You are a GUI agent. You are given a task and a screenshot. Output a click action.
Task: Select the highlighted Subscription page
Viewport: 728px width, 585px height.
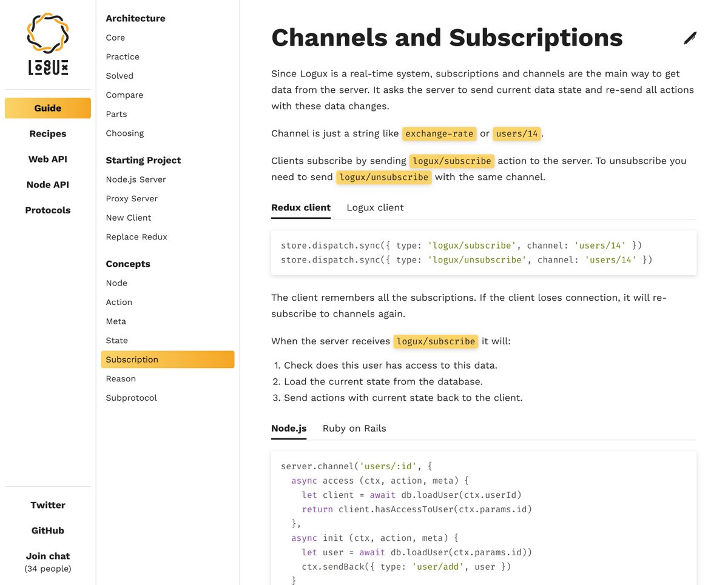click(167, 359)
